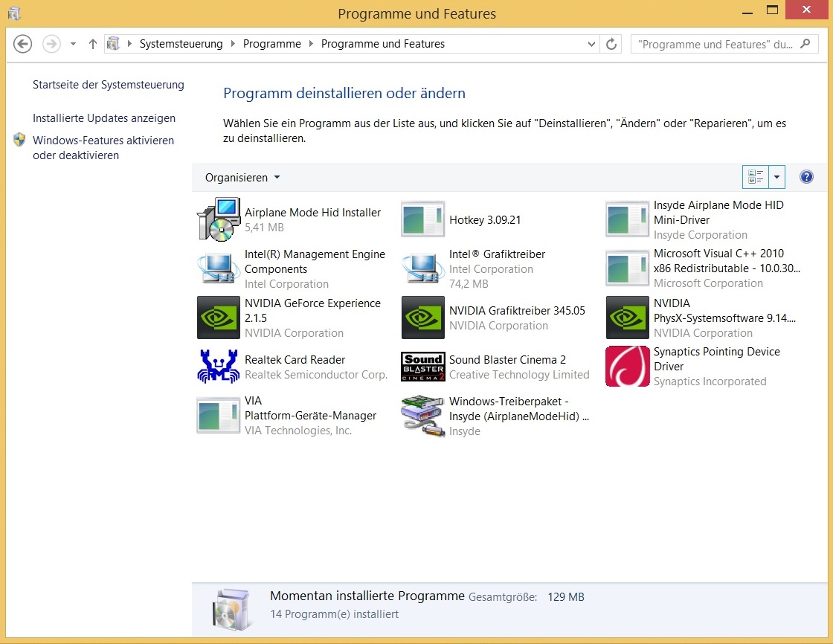
Task: Click Synaptics Pointing Device Driver icon
Action: (x=628, y=366)
